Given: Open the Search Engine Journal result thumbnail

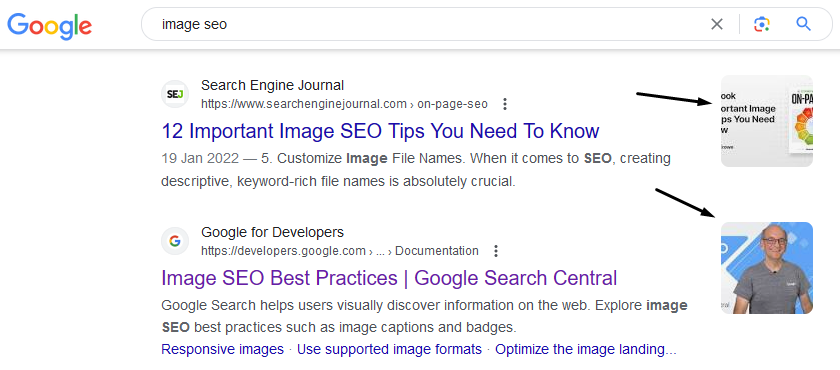Looking at the screenshot, I should (767, 121).
